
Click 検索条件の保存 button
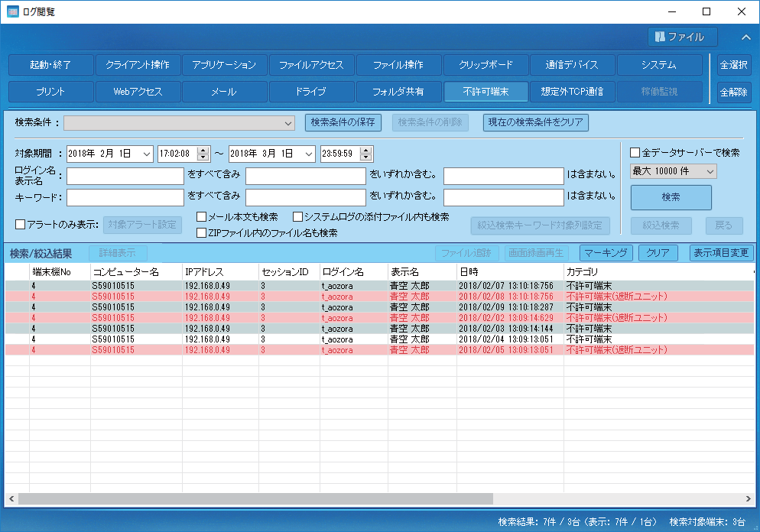point(343,122)
